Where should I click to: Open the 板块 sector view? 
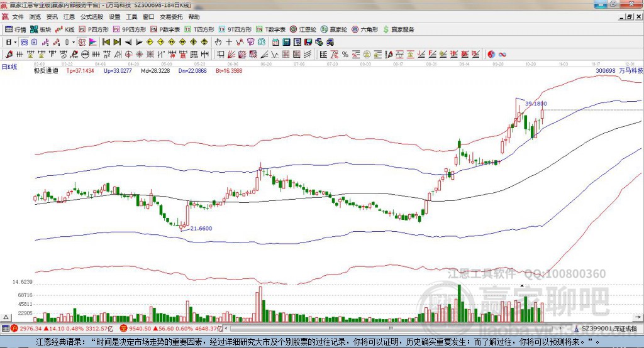click(41, 30)
